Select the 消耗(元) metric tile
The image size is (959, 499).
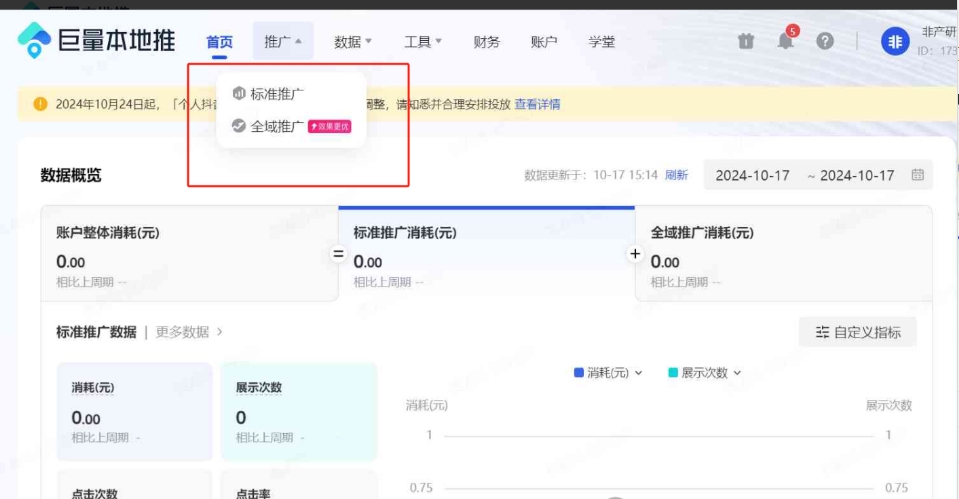(x=135, y=412)
